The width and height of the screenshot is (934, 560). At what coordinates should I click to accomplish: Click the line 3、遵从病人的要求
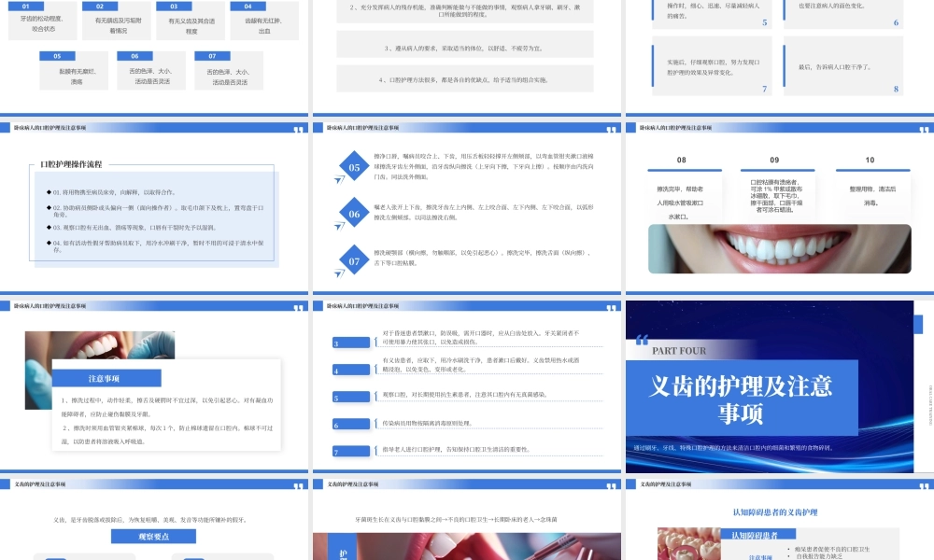click(x=465, y=49)
